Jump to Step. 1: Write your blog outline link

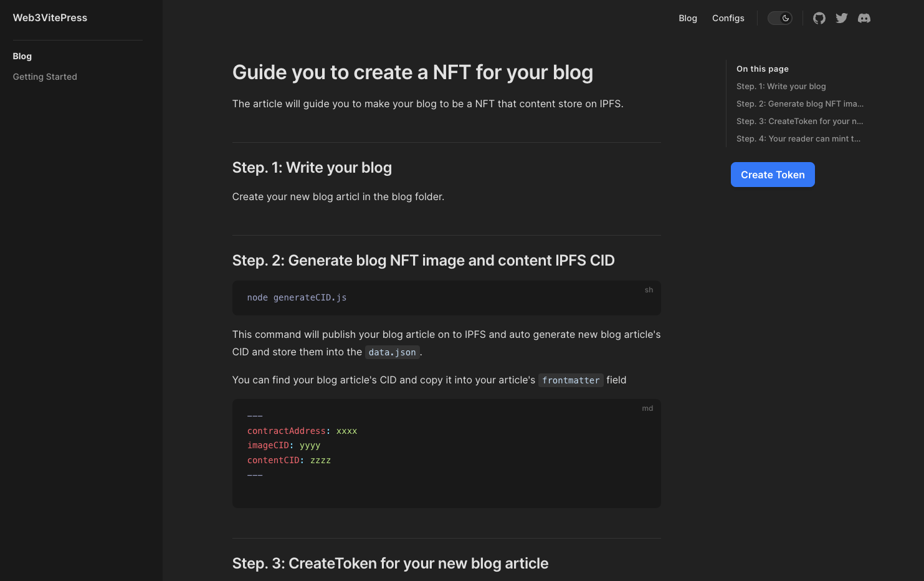(x=781, y=86)
